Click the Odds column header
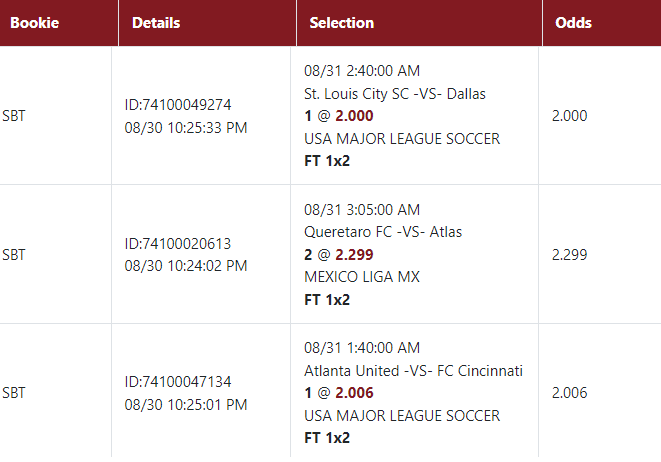 pyautogui.click(x=572, y=22)
